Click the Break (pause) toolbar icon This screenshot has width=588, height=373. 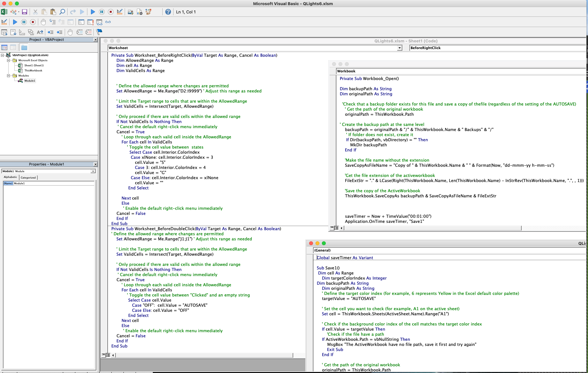pyautogui.click(x=101, y=12)
